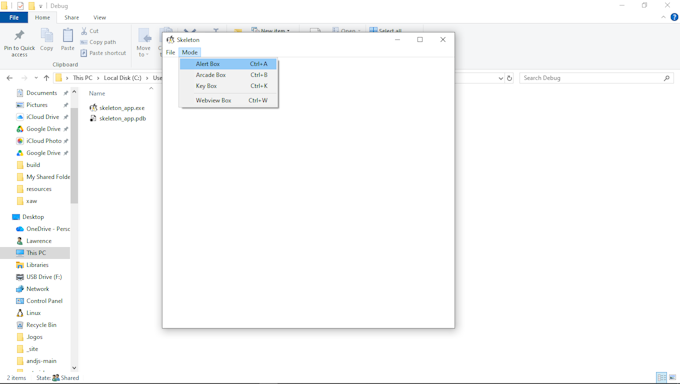Screen dimensions: 680x384
Task: Click the Search Debug field
Action: point(596,78)
